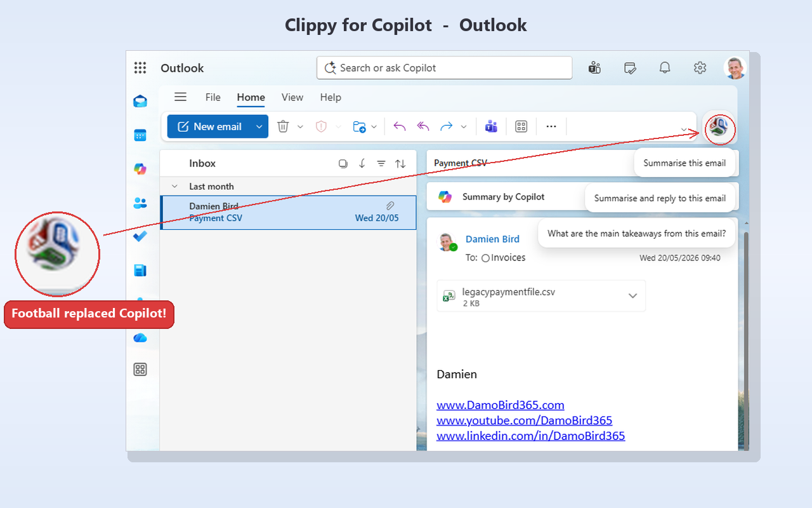
Task: Open Copilot app in the left sidebar
Action: click(x=140, y=169)
